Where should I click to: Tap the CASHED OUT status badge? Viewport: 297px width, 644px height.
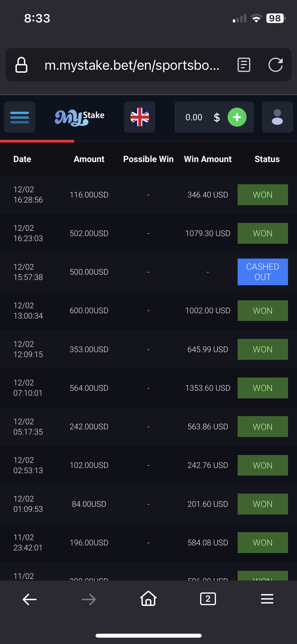pyautogui.click(x=263, y=272)
